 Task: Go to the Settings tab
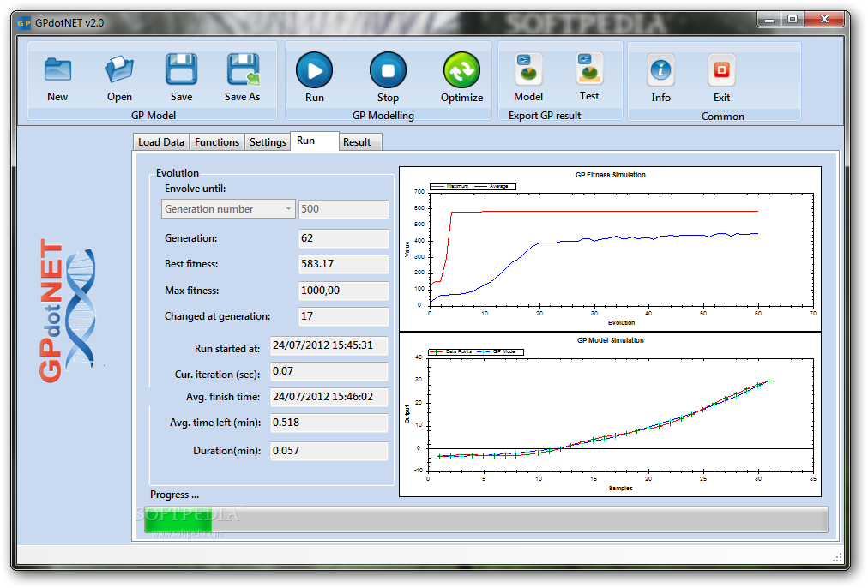[268, 142]
